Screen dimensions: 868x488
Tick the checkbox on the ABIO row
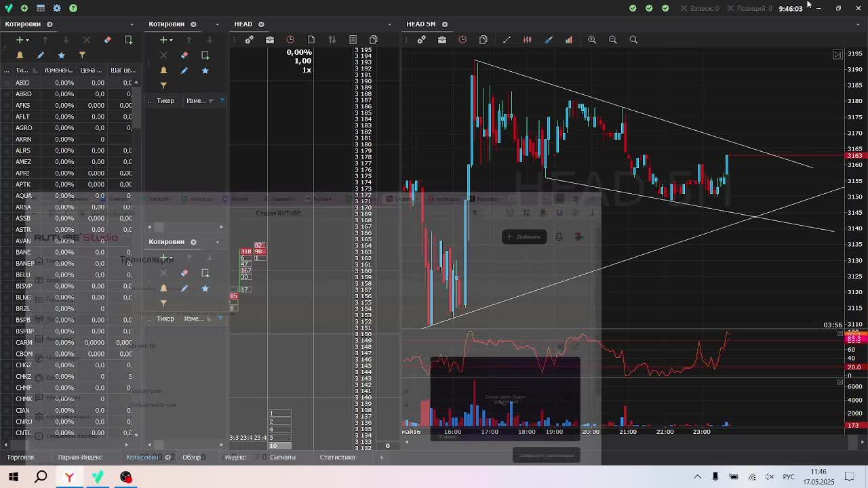(x=7, y=83)
